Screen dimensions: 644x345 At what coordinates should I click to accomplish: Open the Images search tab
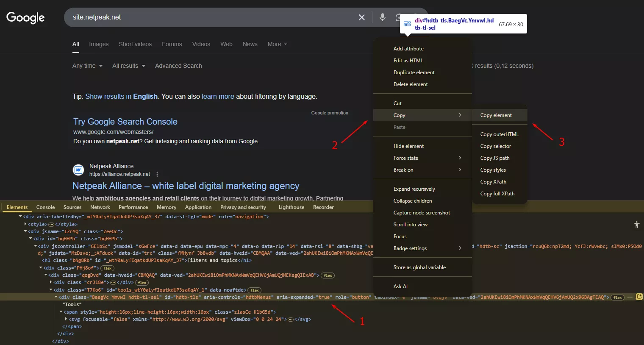tap(99, 44)
